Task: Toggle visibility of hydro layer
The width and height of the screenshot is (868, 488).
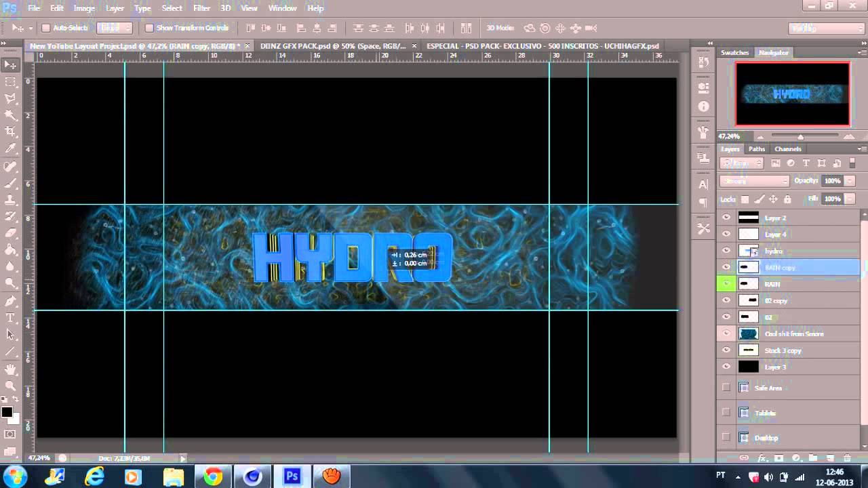Action: [x=726, y=251]
